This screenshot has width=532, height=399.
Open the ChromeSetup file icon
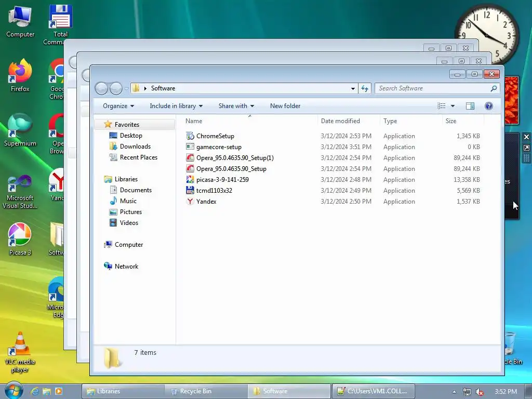pos(190,136)
